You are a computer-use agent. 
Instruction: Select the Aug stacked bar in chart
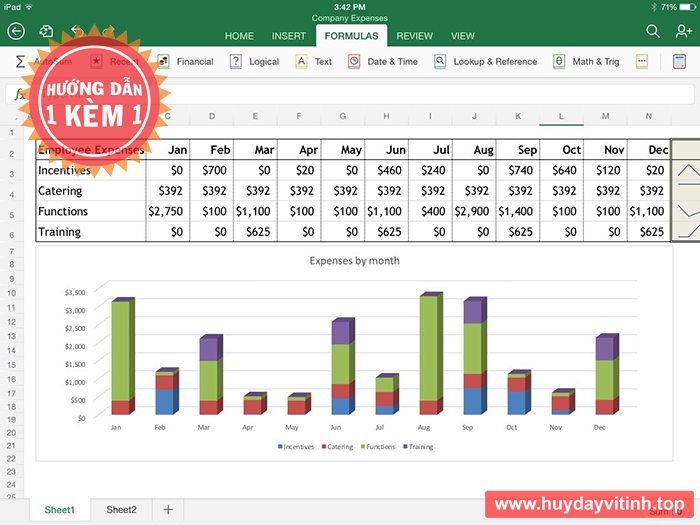pos(431,353)
